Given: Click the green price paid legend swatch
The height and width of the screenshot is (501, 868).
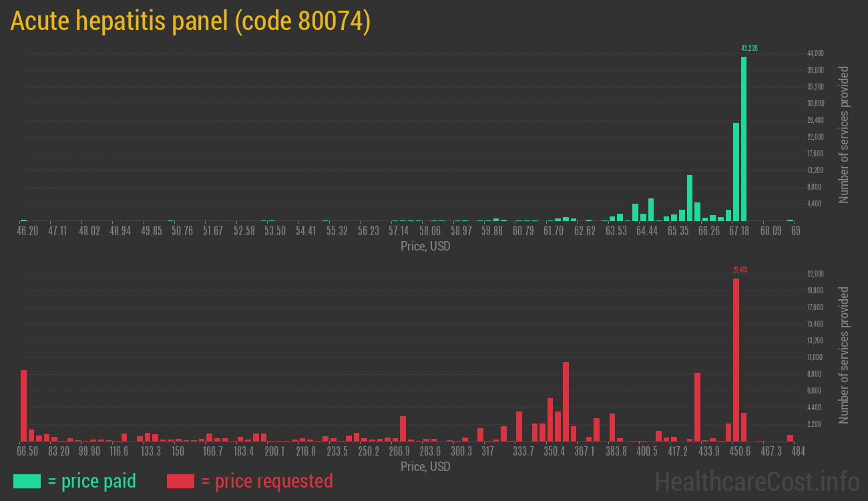Looking at the screenshot, I should [x=27, y=481].
